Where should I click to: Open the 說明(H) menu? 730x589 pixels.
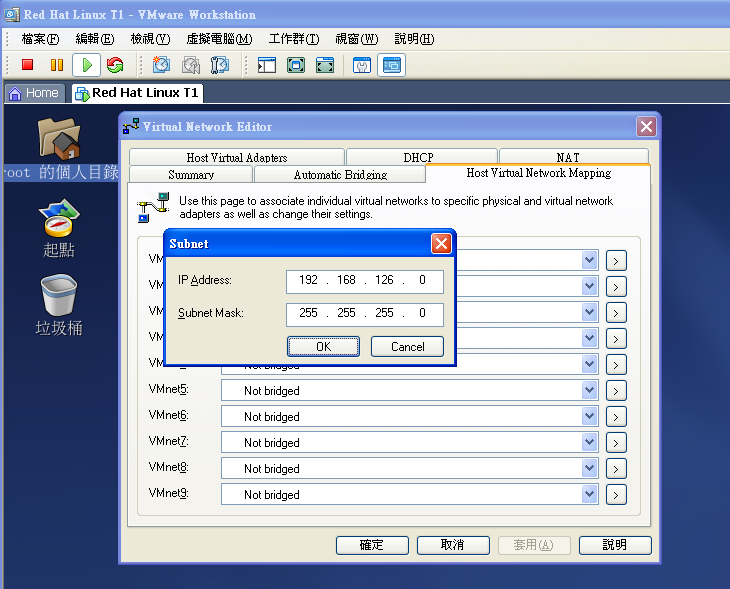point(414,39)
